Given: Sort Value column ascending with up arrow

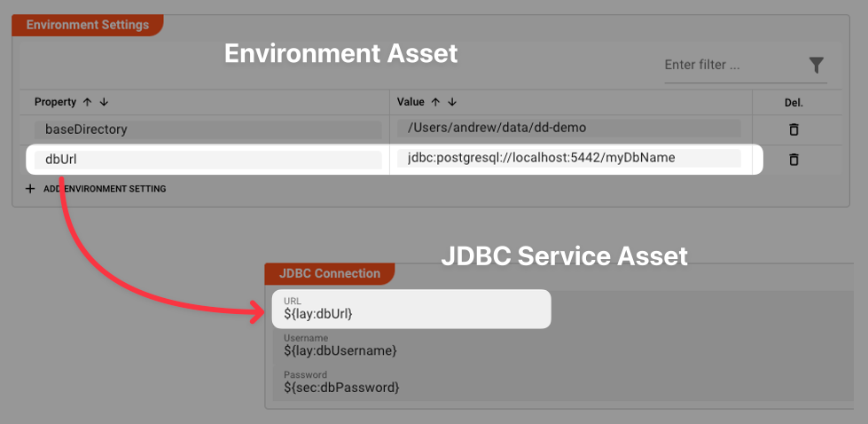Looking at the screenshot, I should click(x=435, y=102).
